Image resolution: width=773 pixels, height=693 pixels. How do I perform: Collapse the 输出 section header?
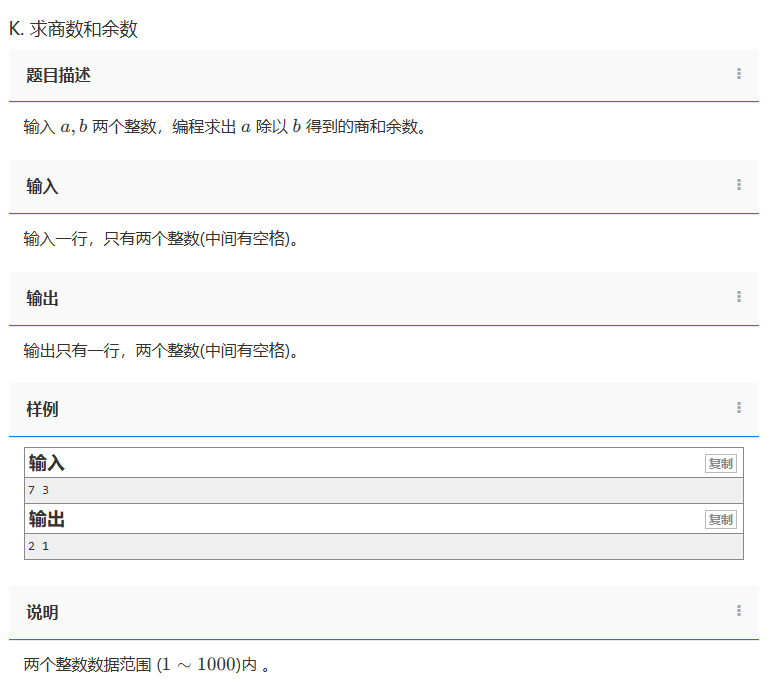click(43, 299)
